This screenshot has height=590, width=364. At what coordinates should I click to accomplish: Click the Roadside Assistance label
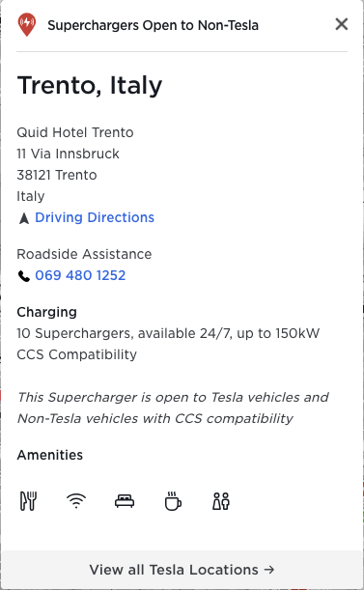pos(84,254)
